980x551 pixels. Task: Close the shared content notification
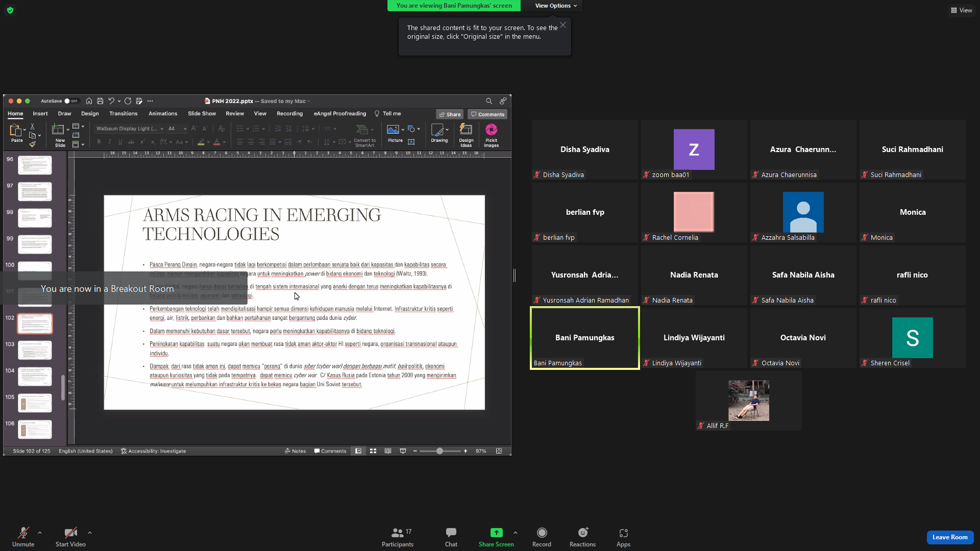(562, 25)
